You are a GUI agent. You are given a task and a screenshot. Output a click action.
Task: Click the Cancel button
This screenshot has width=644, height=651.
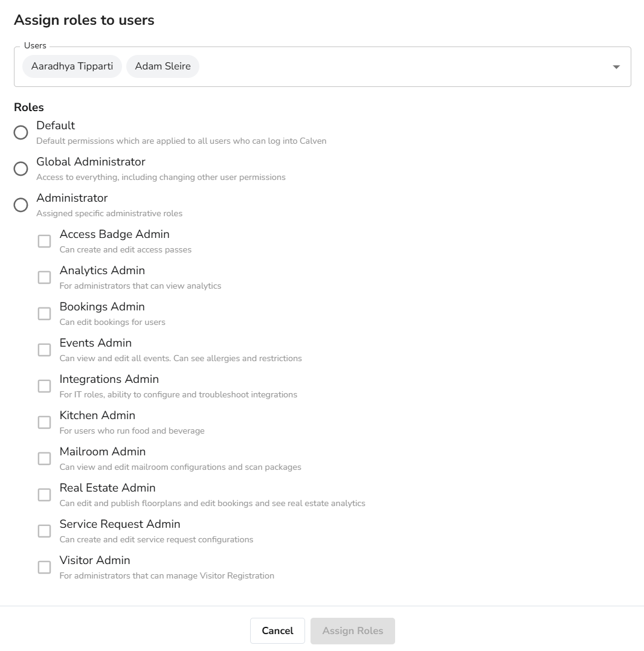[277, 631]
